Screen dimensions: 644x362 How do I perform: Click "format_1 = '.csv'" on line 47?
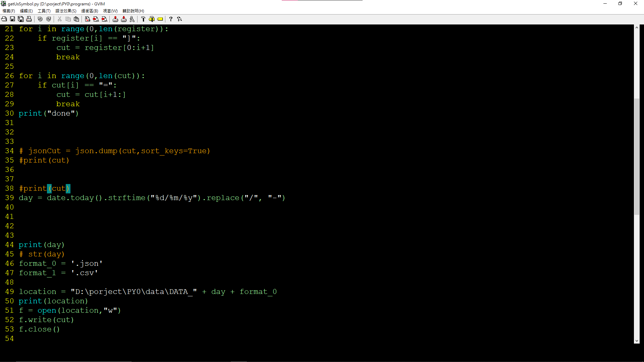coord(58,273)
